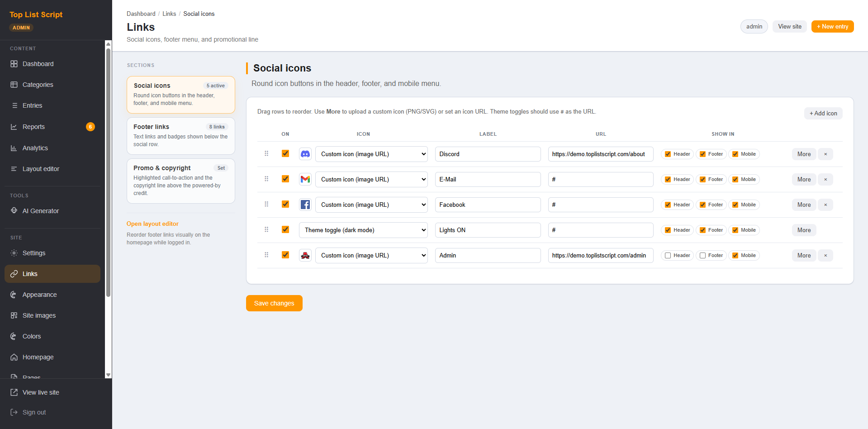Click the Site images icon
The height and width of the screenshot is (429, 868).
click(x=14, y=315)
